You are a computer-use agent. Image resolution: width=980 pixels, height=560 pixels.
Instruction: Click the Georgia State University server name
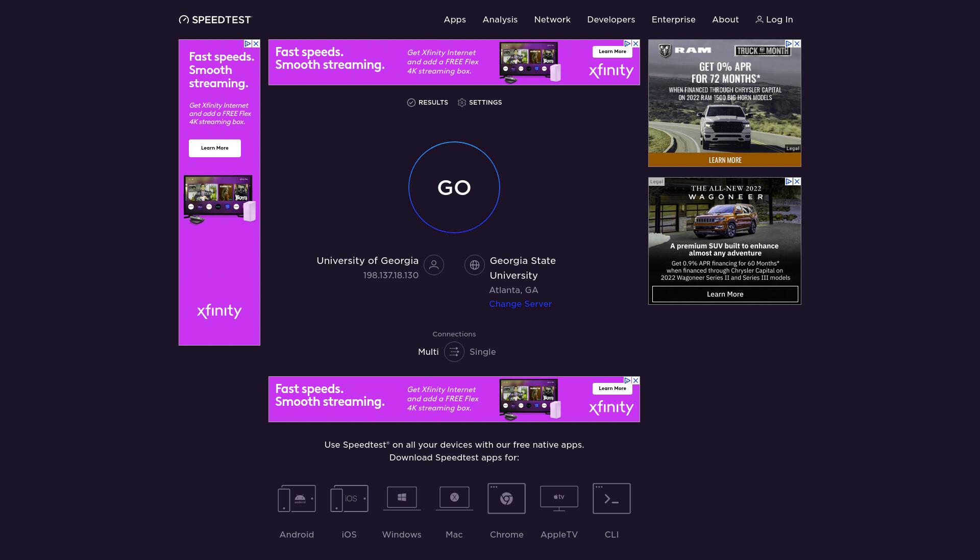[x=523, y=268]
